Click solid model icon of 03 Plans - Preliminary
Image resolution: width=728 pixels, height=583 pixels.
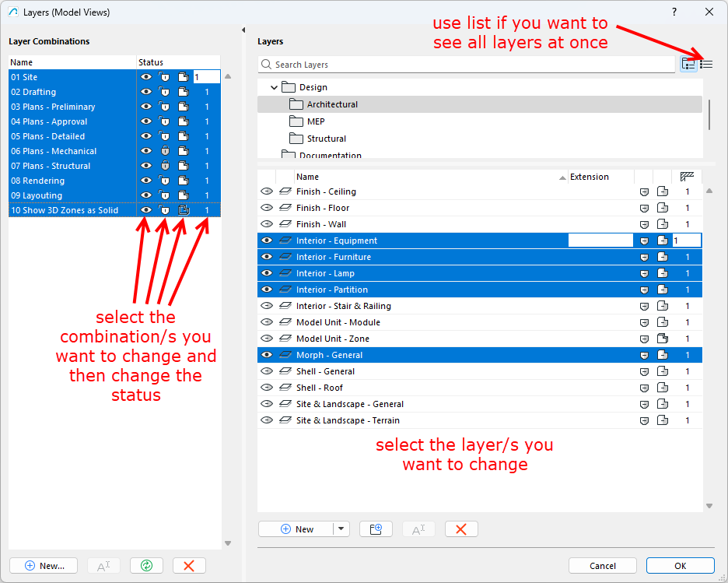pyautogui.click(x=184, y=107)
